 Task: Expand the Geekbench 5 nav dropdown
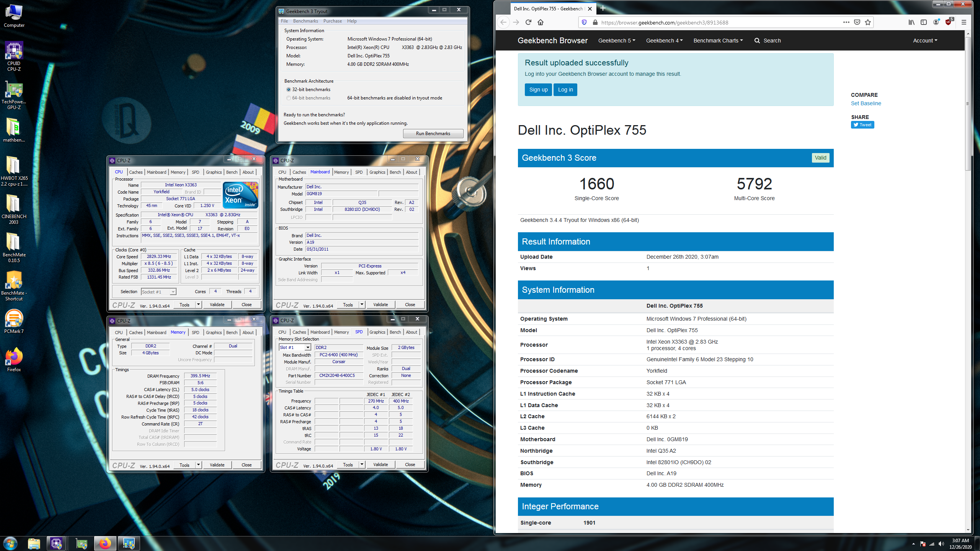click(x=617, y=41)
